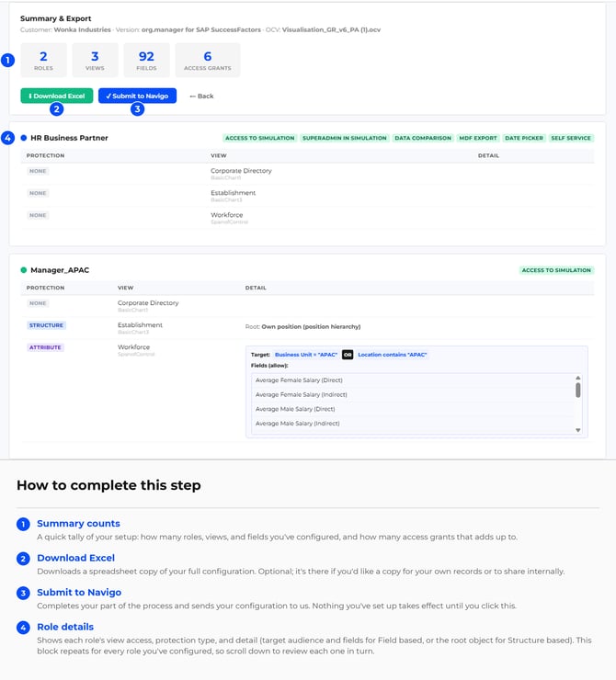Image resolution: width=616 pixels, height=680 pixels.
Task: Click the Manager_APAC role title
Action: coord(60,270)
